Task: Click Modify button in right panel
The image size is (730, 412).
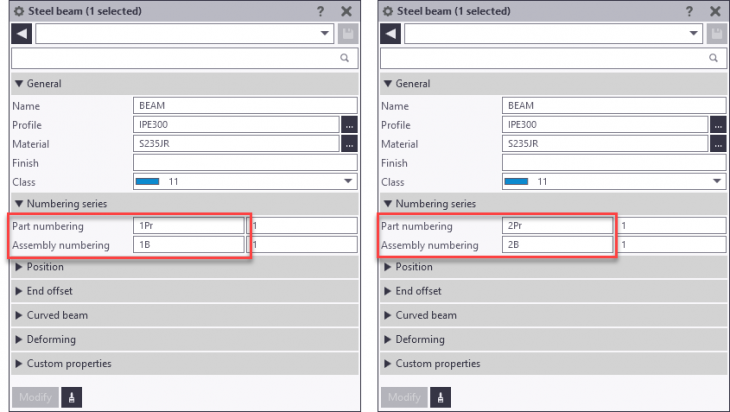Action: pos(404,398)
